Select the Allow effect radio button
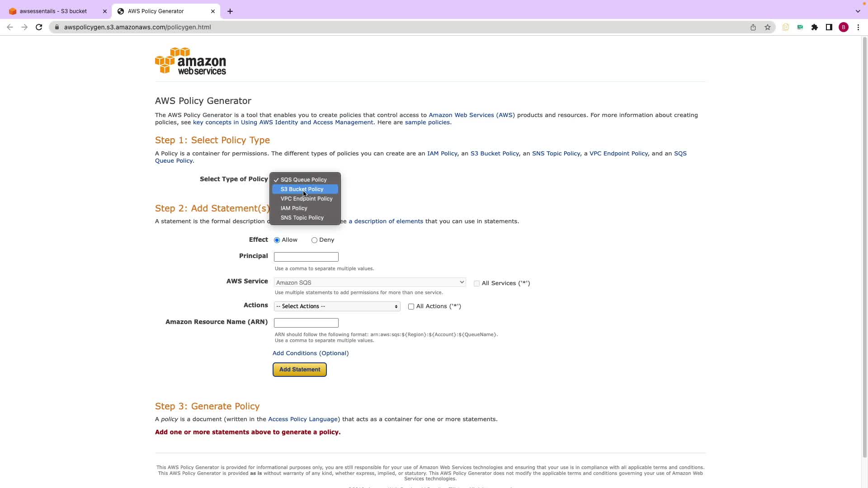Viewport: 868px width, 488px height. (x=277, y=240)
